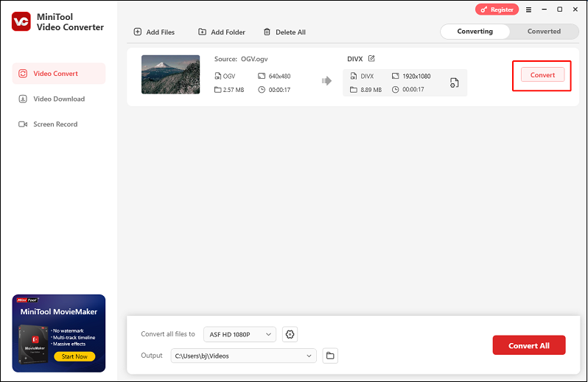This screenshot has height=382, width=588.
Task: Minimize the application window
Action: (544, 10)
